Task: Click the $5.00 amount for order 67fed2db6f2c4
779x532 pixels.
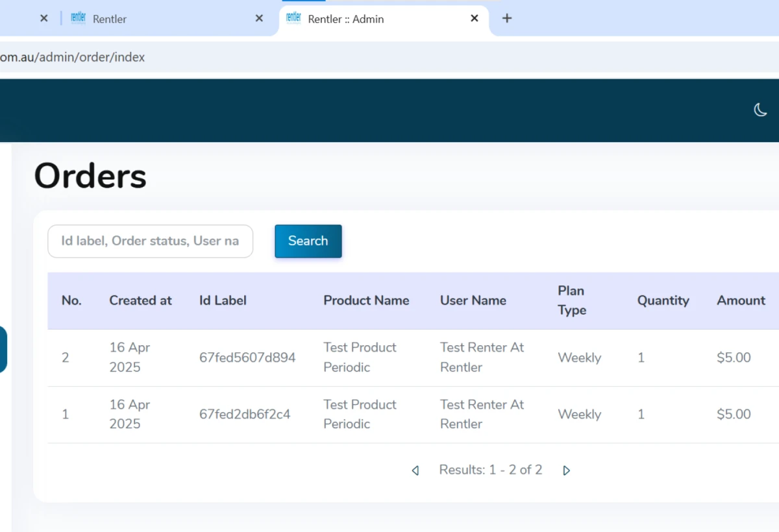Action: [734, 414]
